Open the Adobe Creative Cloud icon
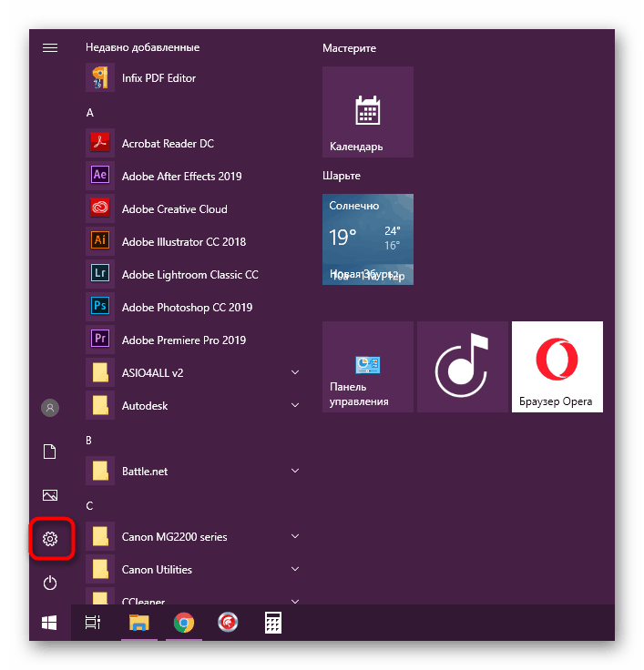This screenshot has width=644, height=670. click(x=100, y=209)
